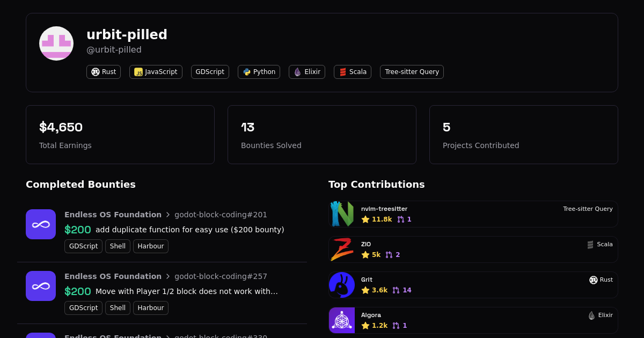
Task: Click the urbit-pilled profile avatar
Action: point(56,43)
